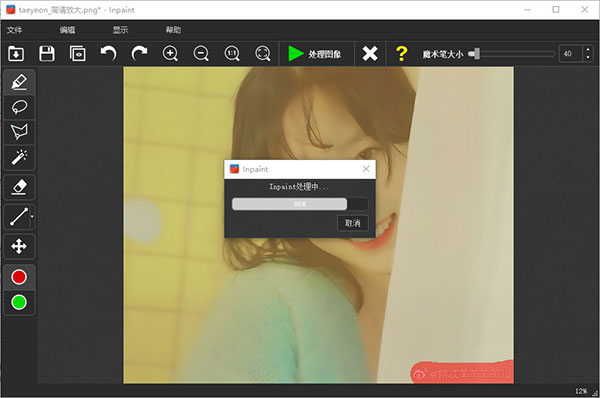Choose the red mask color
The image size is (600, 398).
pos(19,277)
